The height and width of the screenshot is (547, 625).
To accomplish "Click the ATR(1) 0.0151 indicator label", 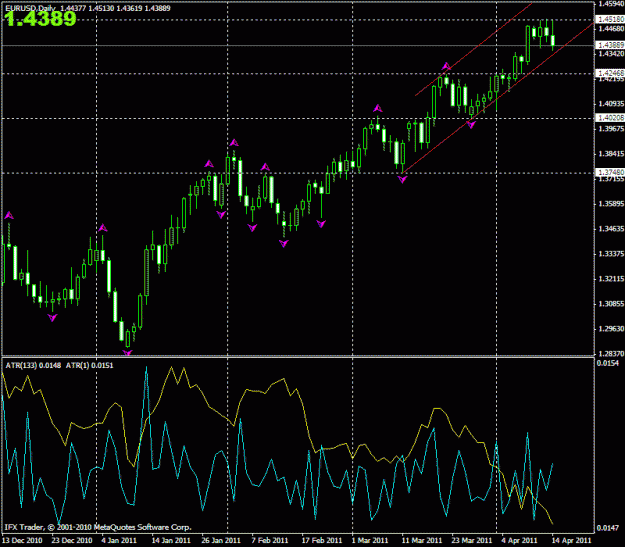I will click(x=89, y=365).
